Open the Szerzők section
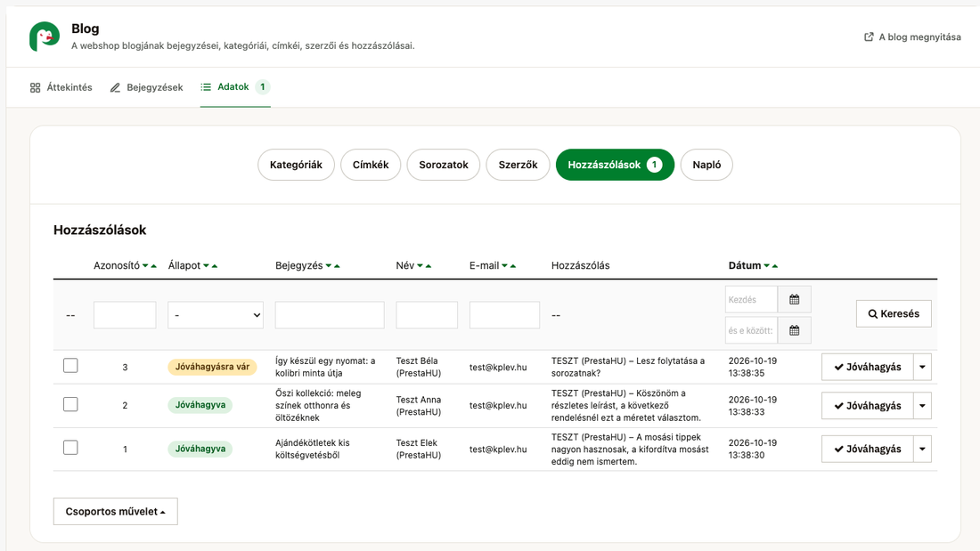The height and width of the screenshot is (551, 980). click(519, 165)
